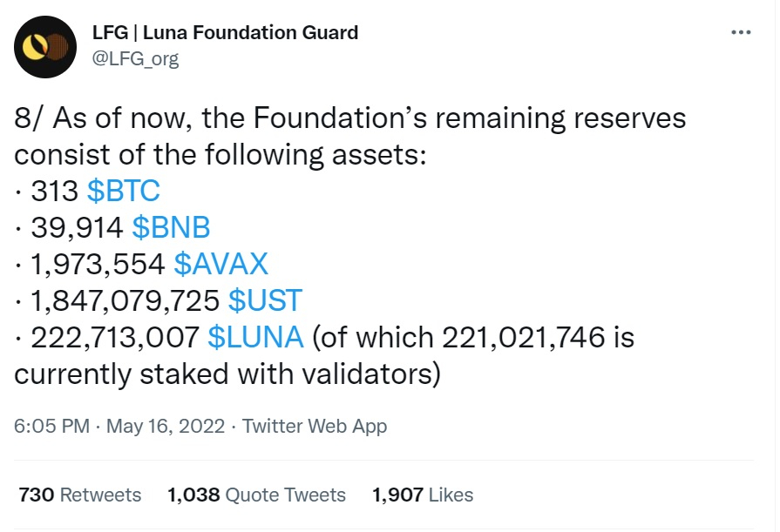Click the "currently staked with validators" text
780x532 pixels.
pyautogui.click(x=226, y=374)
